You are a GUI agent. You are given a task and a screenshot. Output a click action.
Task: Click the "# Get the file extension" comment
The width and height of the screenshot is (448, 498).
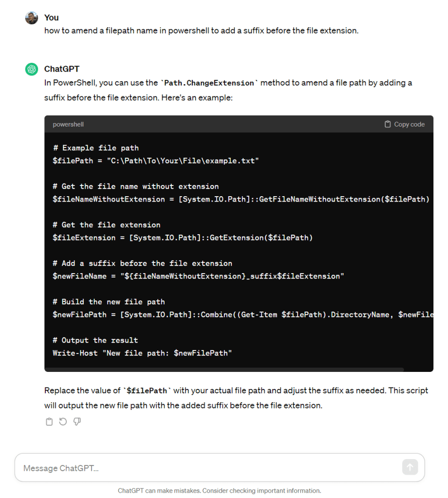(106, 225)
